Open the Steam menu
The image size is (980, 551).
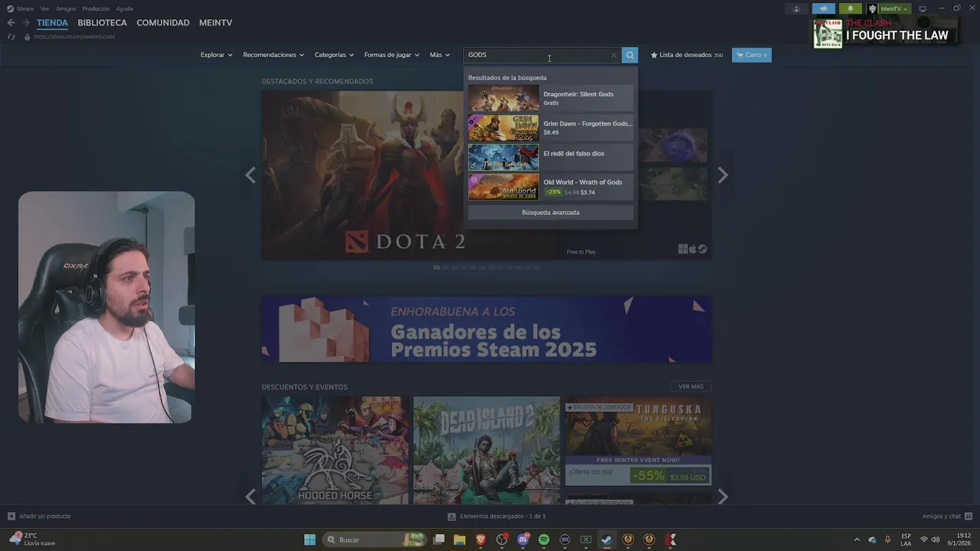tap(25, 9)
